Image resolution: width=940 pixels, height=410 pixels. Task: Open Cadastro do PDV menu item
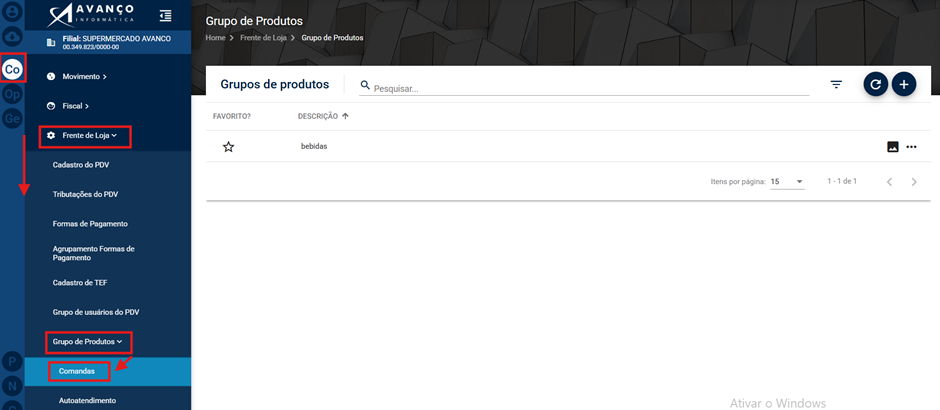(x=81, y=164)
